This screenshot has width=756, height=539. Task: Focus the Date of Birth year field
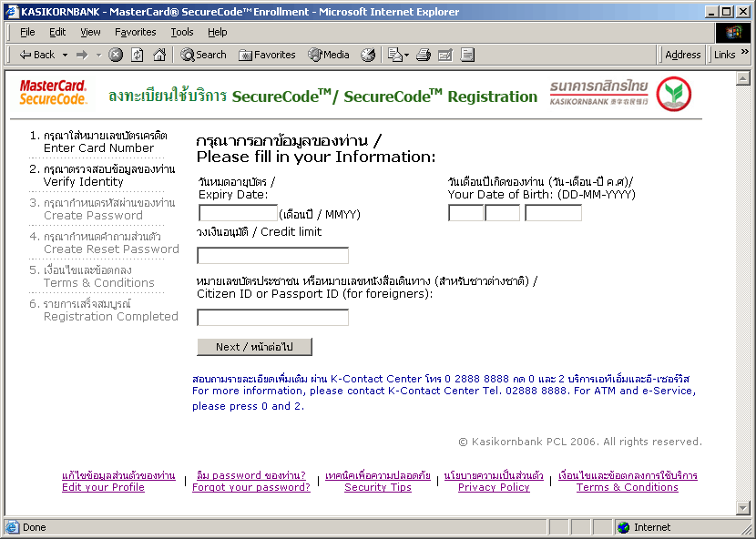(x=553, y=213)
